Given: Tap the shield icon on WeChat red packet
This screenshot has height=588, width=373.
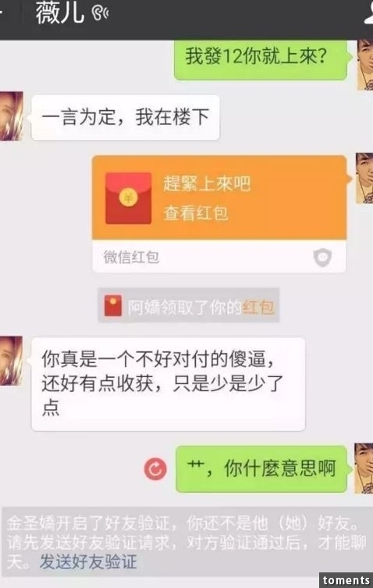Looking at the screenshot, I should [x=322, y=257].
